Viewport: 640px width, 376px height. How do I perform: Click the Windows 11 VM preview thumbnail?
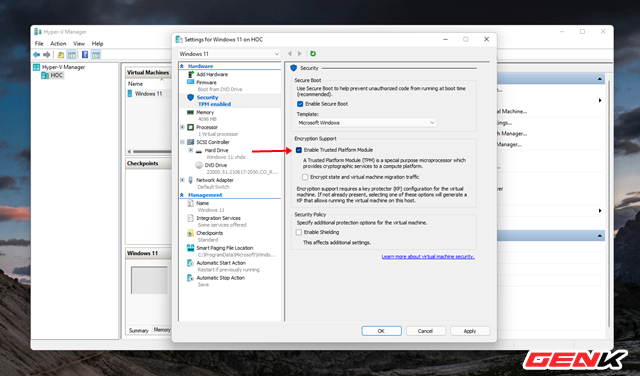[149, 280]
